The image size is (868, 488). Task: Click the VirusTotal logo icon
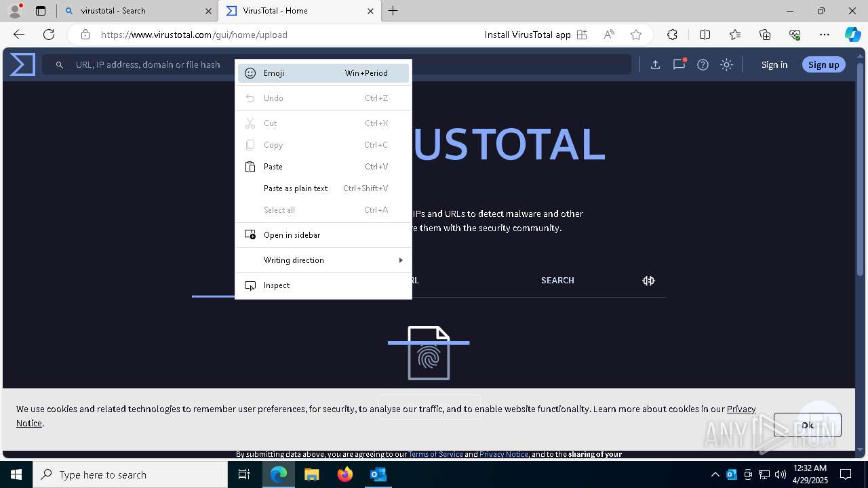[22, 64]
